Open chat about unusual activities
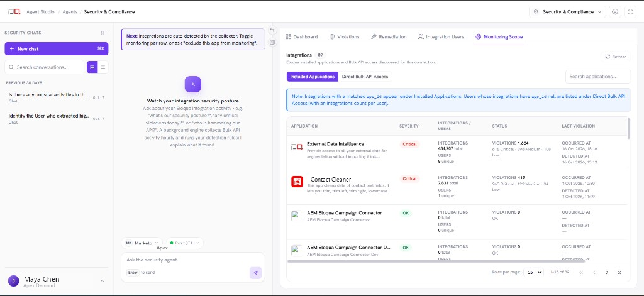Image resolution: width=644 pixels, height=296 pixels. point(57,97)
